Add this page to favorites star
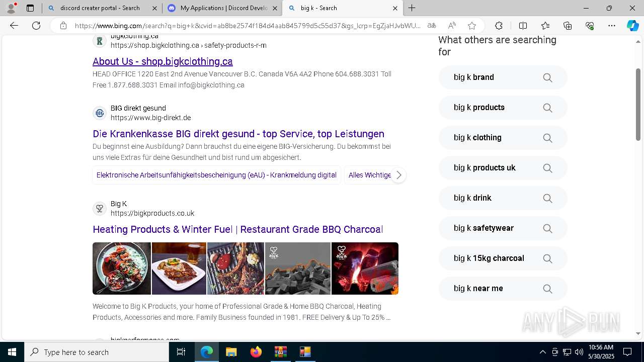 (x=472, y=26)
